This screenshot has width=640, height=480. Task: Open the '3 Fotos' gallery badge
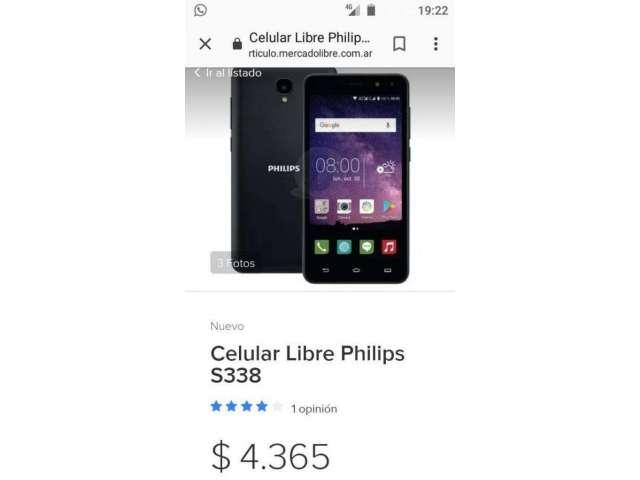coord(235,263)
